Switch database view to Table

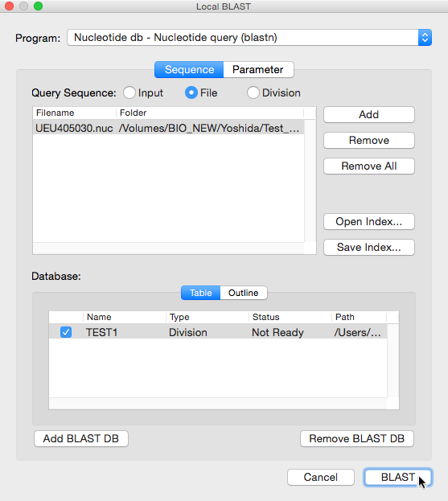coord(200,293)
